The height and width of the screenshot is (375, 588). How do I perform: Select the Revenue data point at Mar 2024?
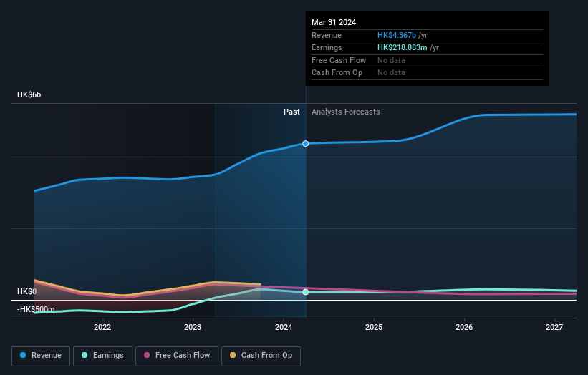tap(306, 143)
